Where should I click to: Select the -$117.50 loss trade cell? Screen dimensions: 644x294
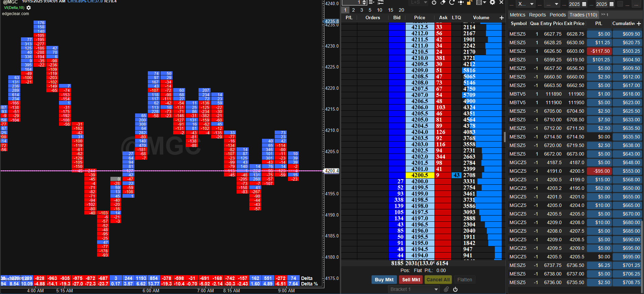[599, 51]
